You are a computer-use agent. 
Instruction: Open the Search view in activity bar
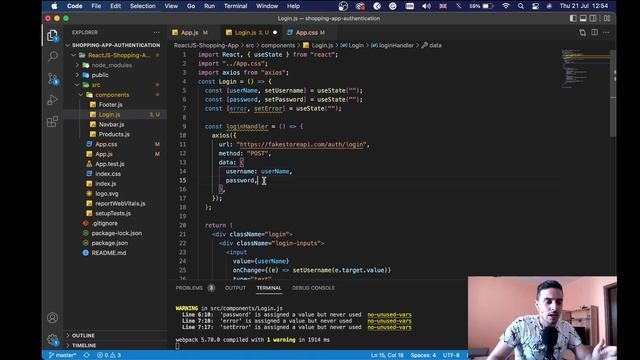pyautogui.click(x=53, y=56)
